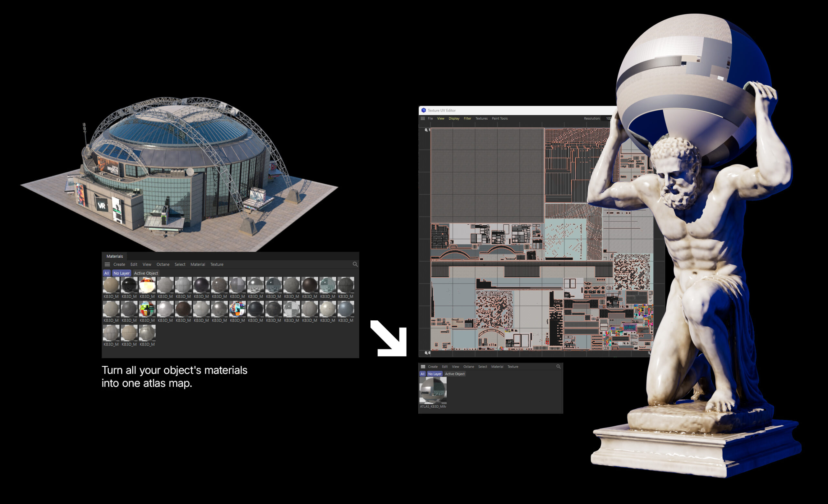
Task: Select the ATLAS_KB3D_MIN material thumbnail
Action: click(433, 390)
